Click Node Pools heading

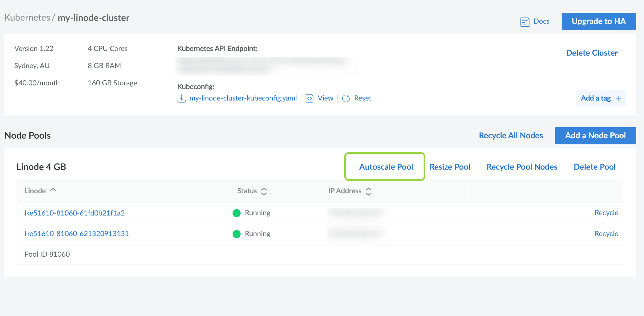[28, 136]
